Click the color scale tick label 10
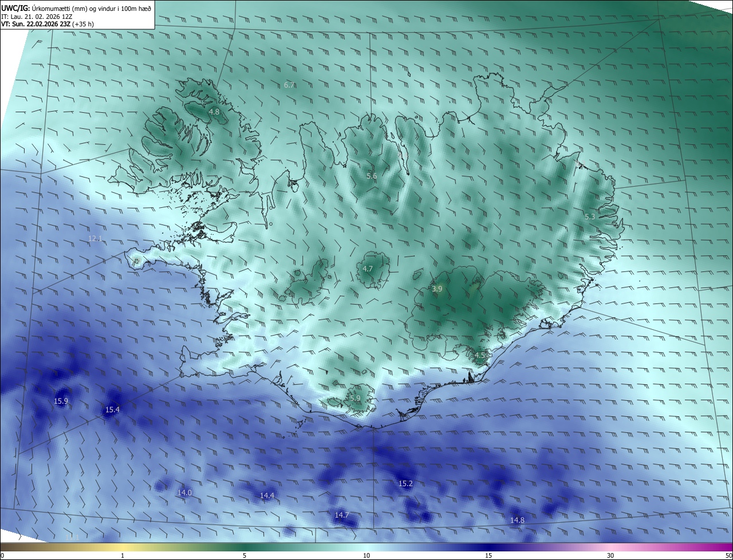The width and height of the screenshot is (733, 560). (x=366, y=555)
